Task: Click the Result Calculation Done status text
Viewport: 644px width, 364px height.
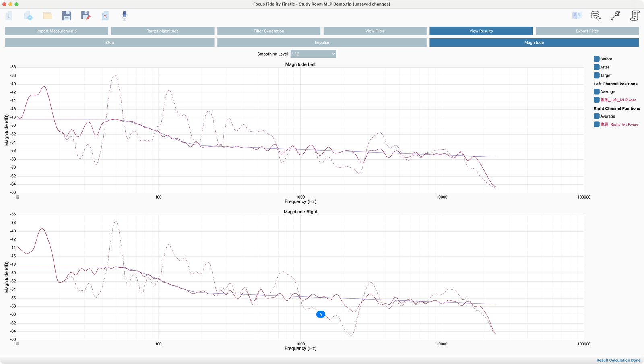Action: (x=618, y=360)
